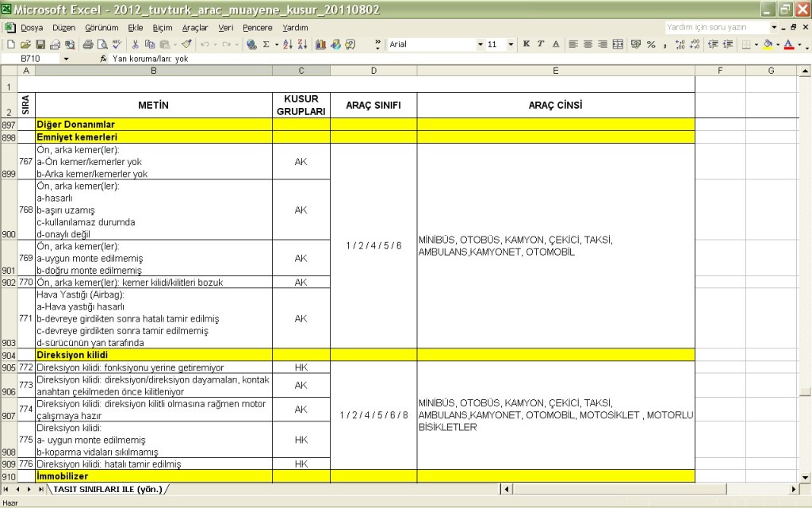Image resolution: width=812 pixels, height=508 pixels.
Task: Open the Biçim menu
Action: click(162, 28)
